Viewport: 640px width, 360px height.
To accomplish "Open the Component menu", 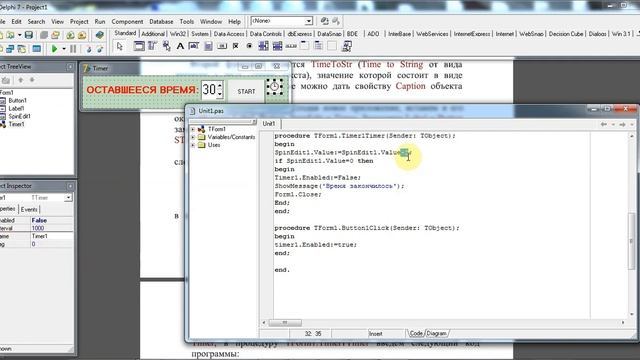I will pyautogui.click(x=127, y=21).
